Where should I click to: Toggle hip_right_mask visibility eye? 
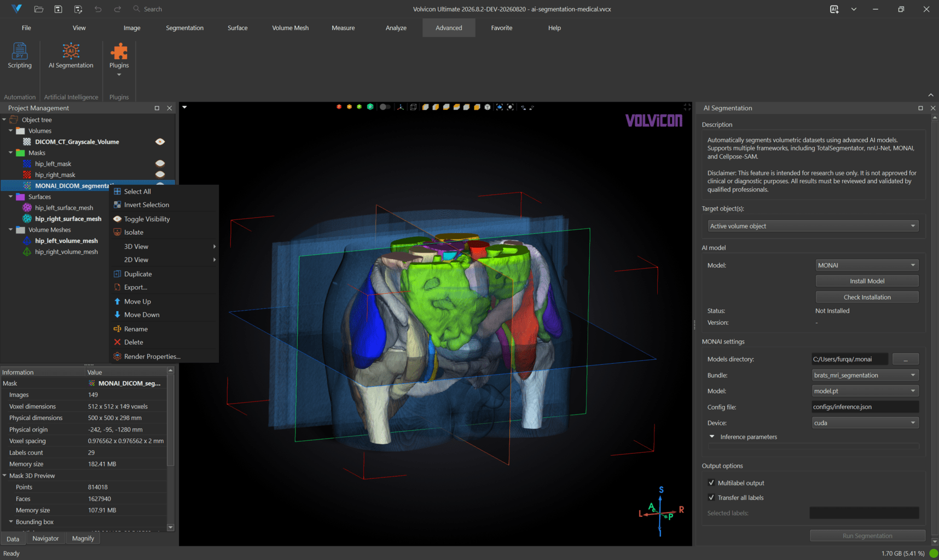coord(160,174)
